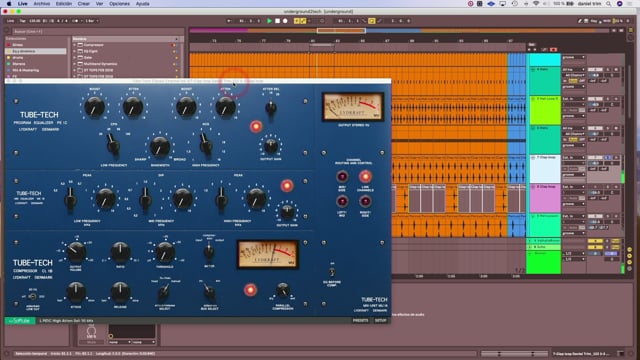
Task: Expand the Multiband Dynamics device folder
Action: (75, 64)
